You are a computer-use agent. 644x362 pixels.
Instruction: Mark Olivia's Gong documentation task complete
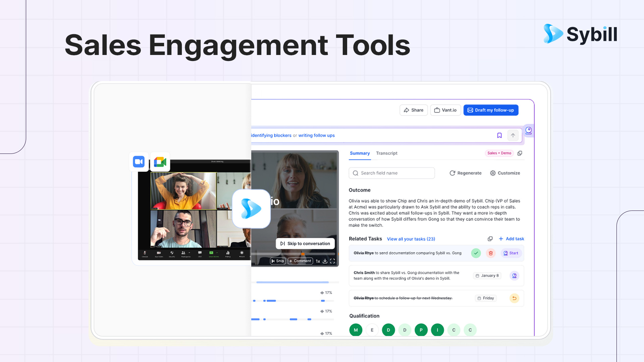pos(476,253)
